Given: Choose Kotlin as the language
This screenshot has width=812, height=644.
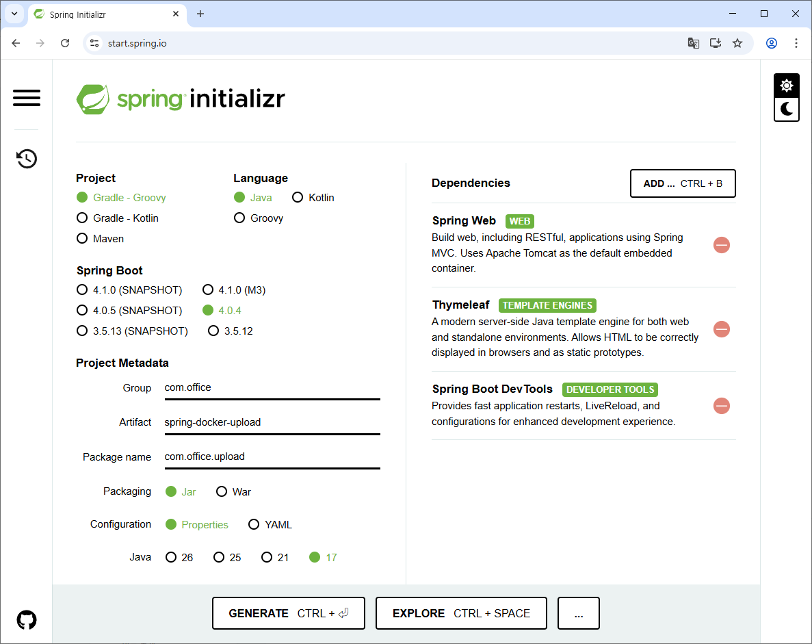Looking at the screenshot, I should tap(313, 197).
